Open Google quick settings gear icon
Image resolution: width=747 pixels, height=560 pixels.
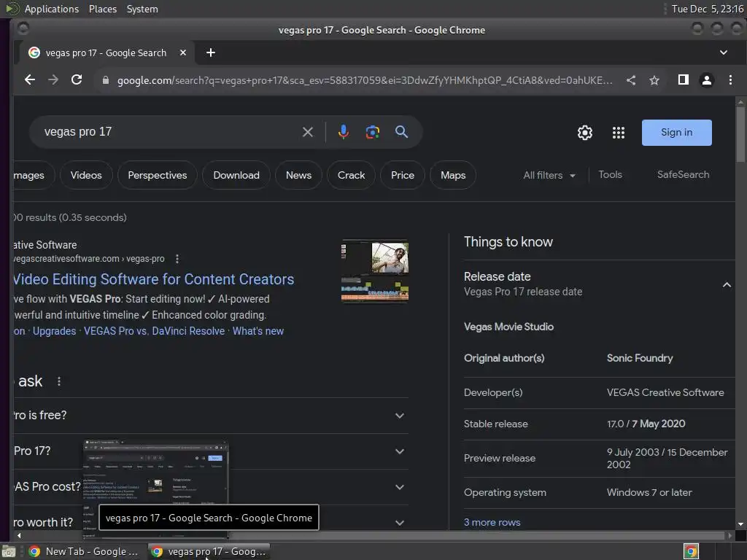point(585,133)
